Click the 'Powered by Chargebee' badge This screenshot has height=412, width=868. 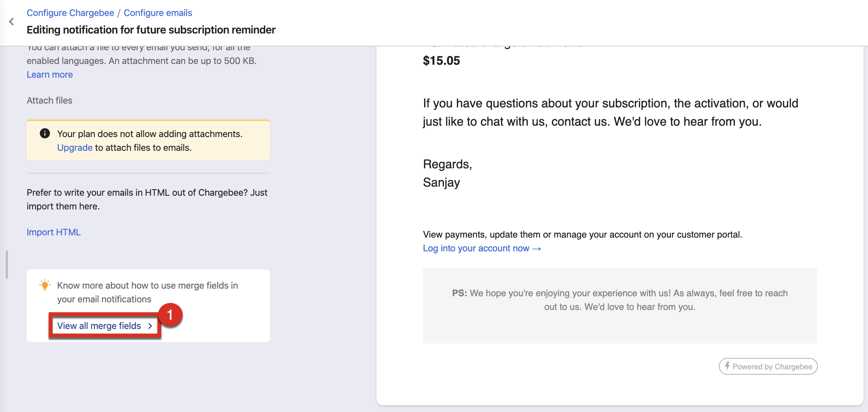coord(768,366)
